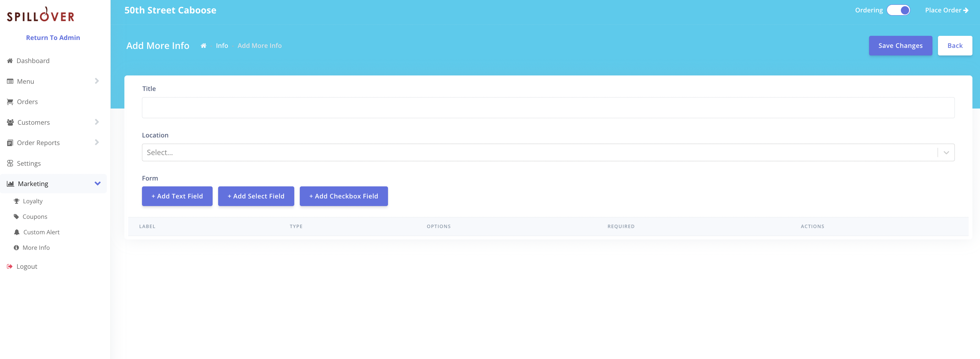Click the Return To Admin link
The image size is (980, 359).
[53, 38]
